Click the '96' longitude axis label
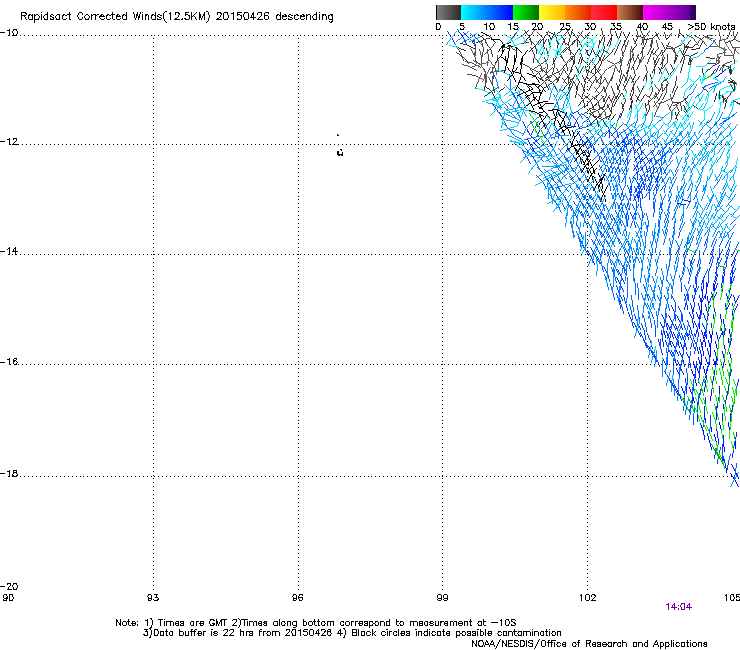 point(297,598)
